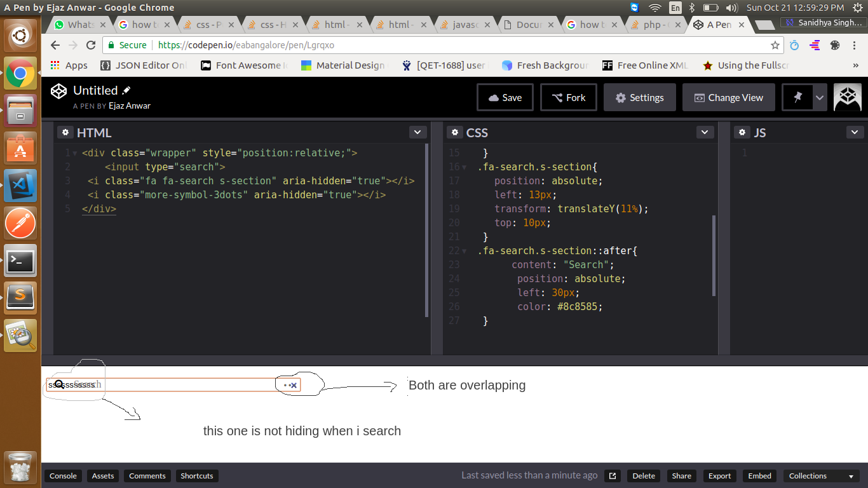
Task: Embed this pen
Action: tap(759, 476)
